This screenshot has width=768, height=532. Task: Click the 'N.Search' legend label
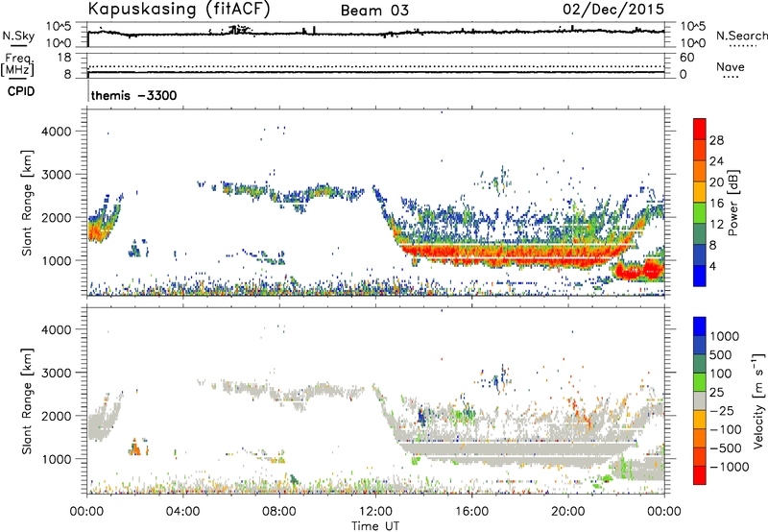click(x=741, y=36)
